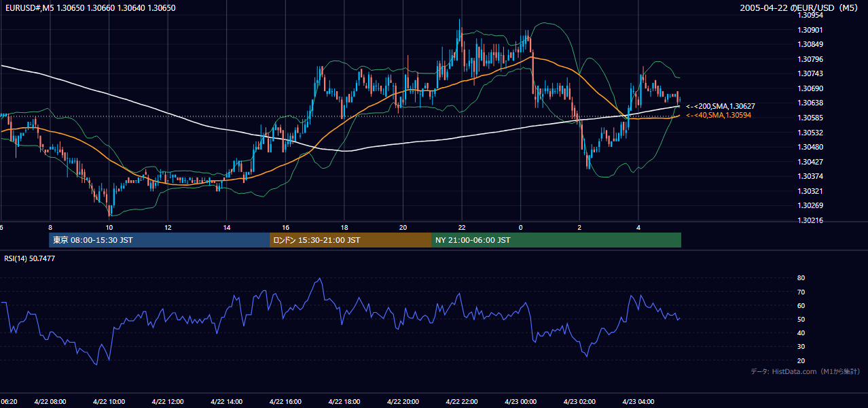Click the 4/23 04:00 time label
Image resolution: width=868 pixels, height=408 pixels.
(638, 402)
